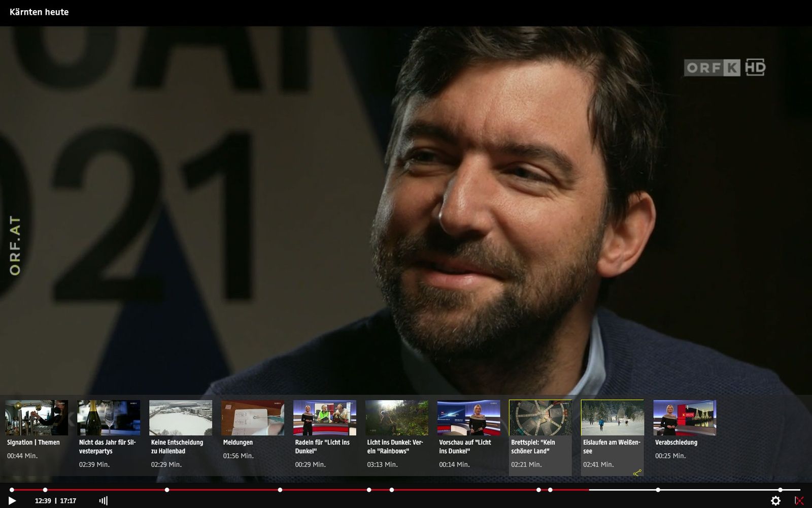The image size is (812, 508).
Task: Play Brettspiel: "Kein schöner Land" segment
Action: (x=540, y=418)
